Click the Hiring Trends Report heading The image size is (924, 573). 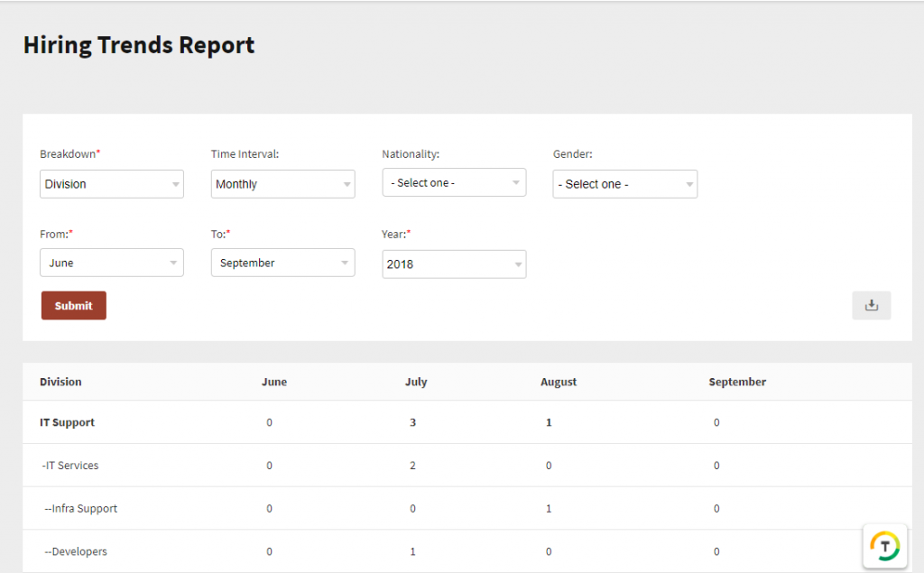pos(139,45)
